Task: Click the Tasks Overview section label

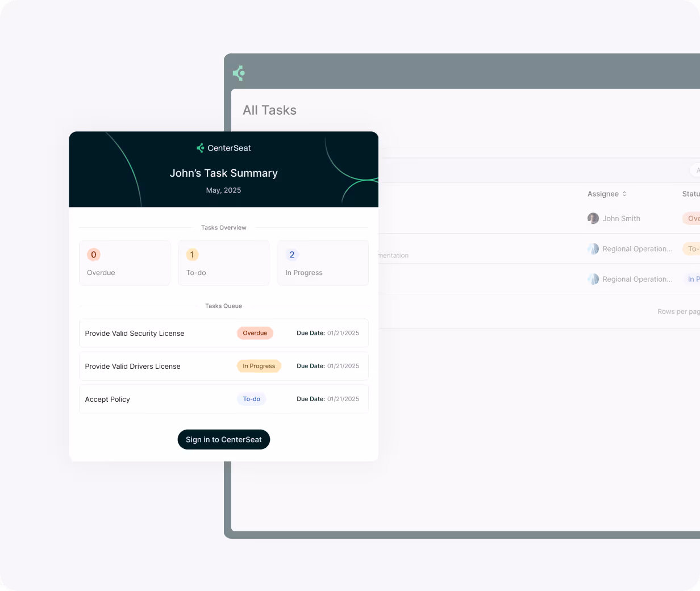Action: pos(224,227)
